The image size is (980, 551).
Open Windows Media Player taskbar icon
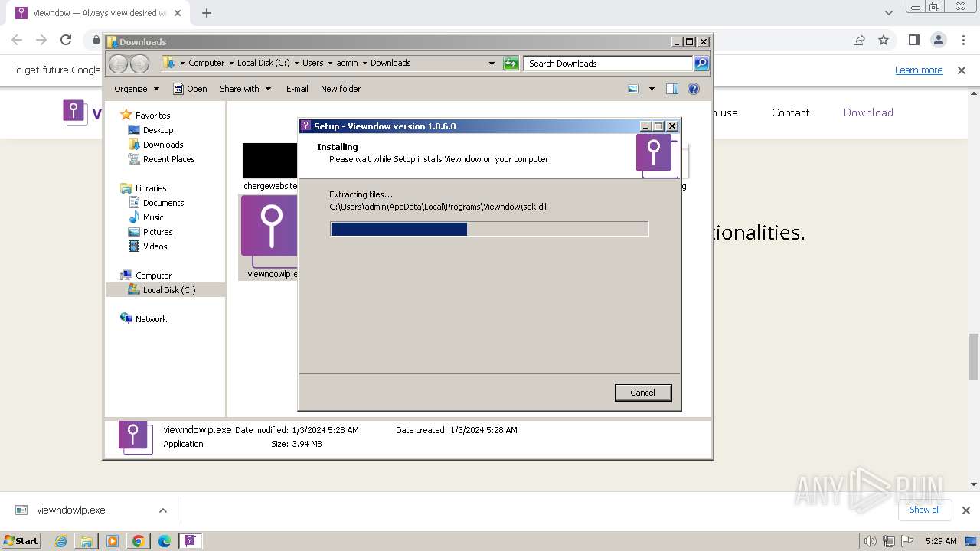[x=113, y=541]
